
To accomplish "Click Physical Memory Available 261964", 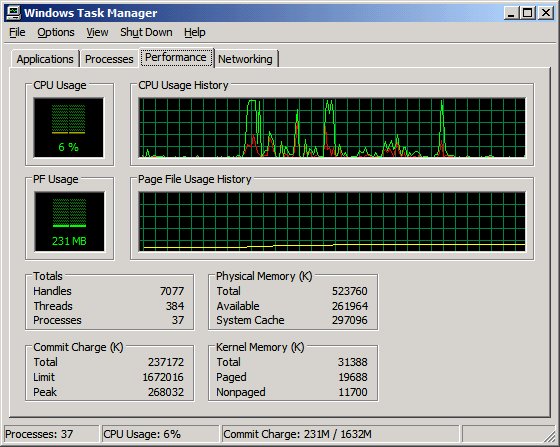I will tap(350, 306).
